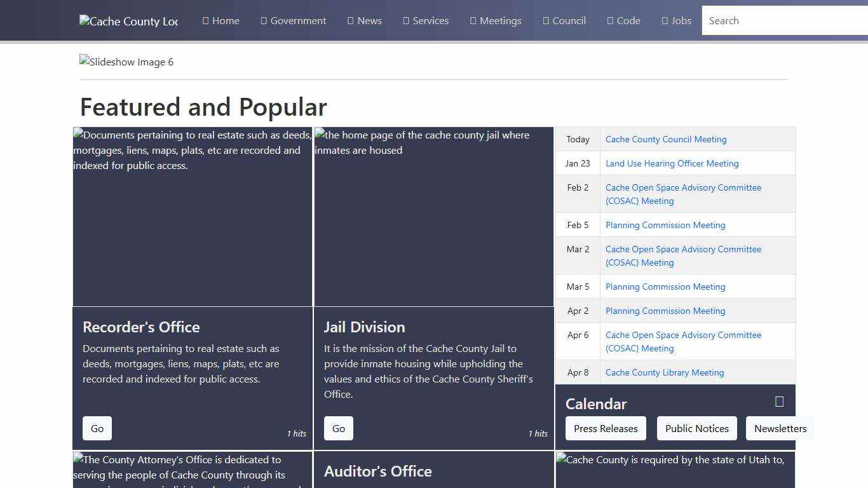Click the Home icon in the navigation bar
The width and height of the screenshot is (868, 488).
pos(205,20)
